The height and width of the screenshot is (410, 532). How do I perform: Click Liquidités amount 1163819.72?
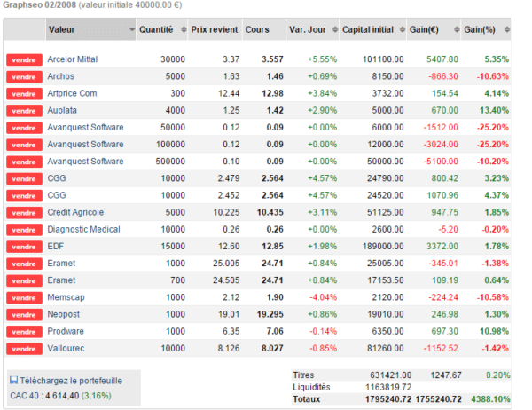pos(388,387)
